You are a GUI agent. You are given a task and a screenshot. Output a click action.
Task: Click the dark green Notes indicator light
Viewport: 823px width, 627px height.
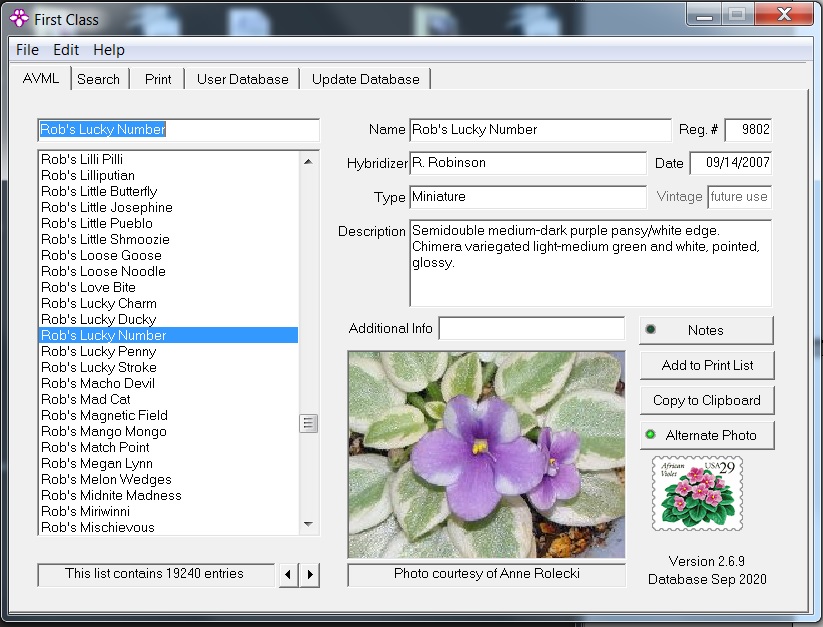650,330
